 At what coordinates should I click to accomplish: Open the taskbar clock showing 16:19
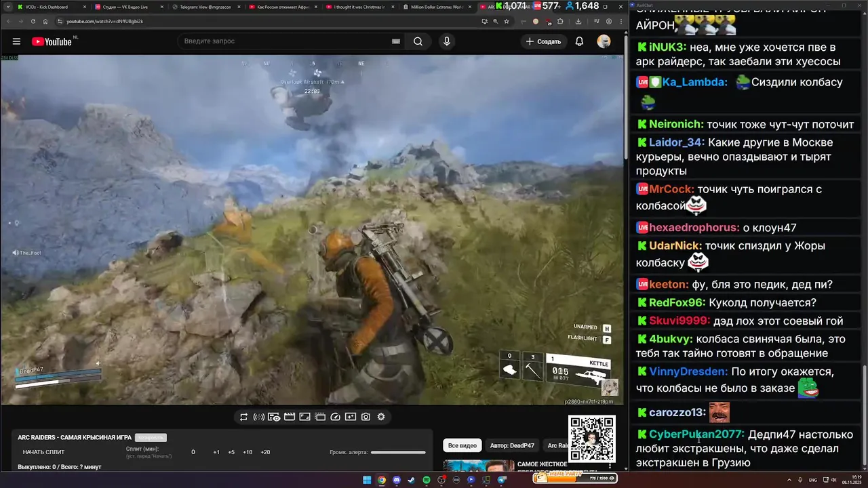[852, 480]
